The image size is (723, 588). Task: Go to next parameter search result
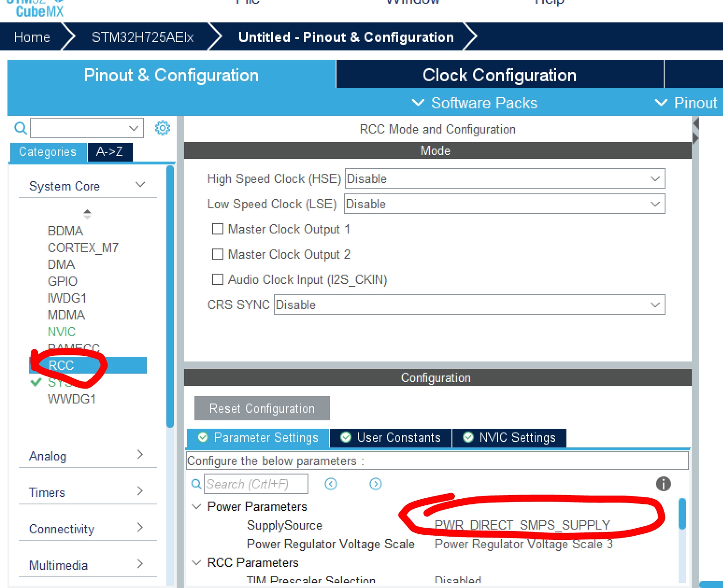click(x=376, y=484)
